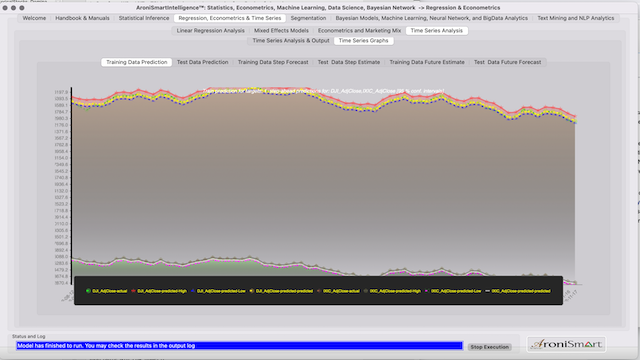
Task: Open Bayesian Models, Machine Learning tab
Action: (431, 18)
